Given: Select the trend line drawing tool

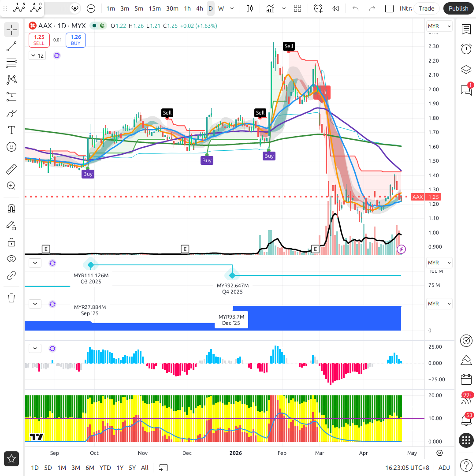Looking at the screenshot, I should pyautogui.click(x=11, y=46).
